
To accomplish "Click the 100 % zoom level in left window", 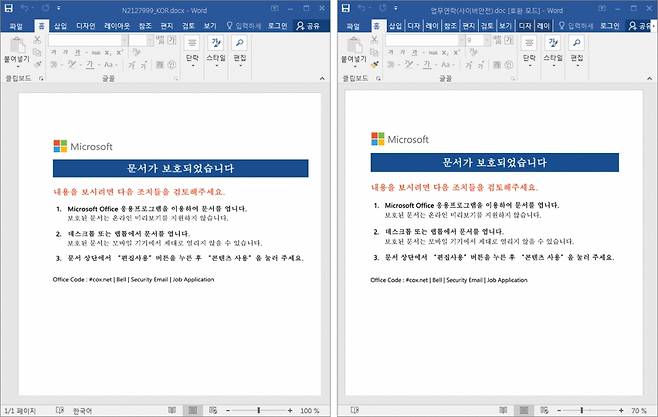I will click(310, 411).
